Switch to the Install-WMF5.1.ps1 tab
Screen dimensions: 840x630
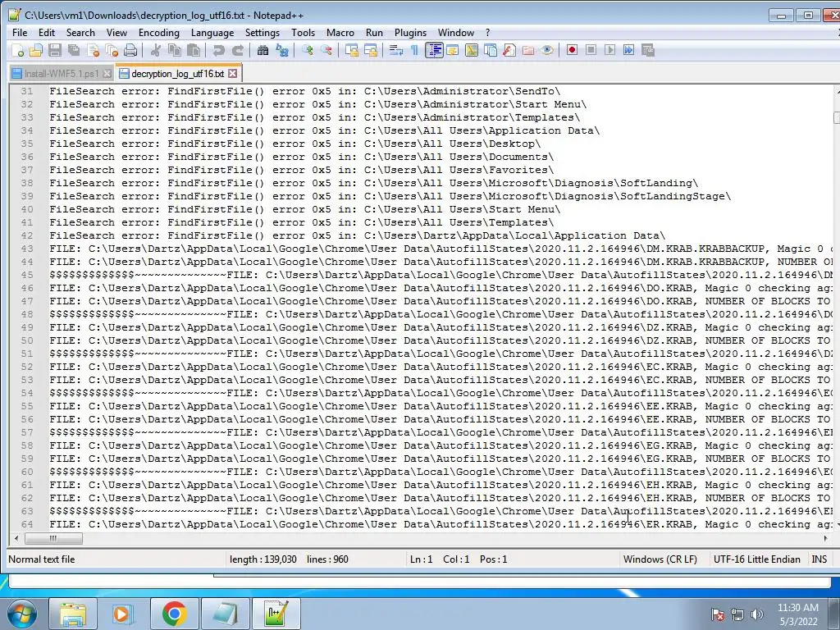(61, 74)
